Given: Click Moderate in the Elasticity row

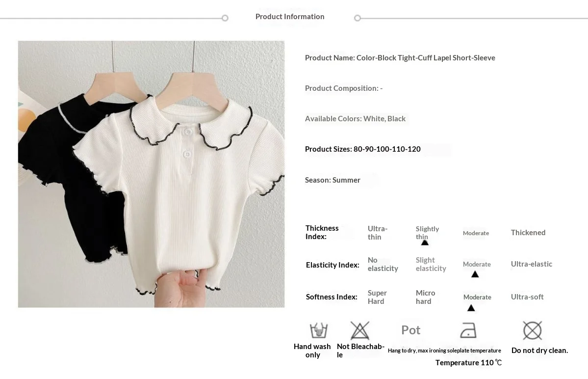Looking at the screenshot, I should tap(477, 264).
